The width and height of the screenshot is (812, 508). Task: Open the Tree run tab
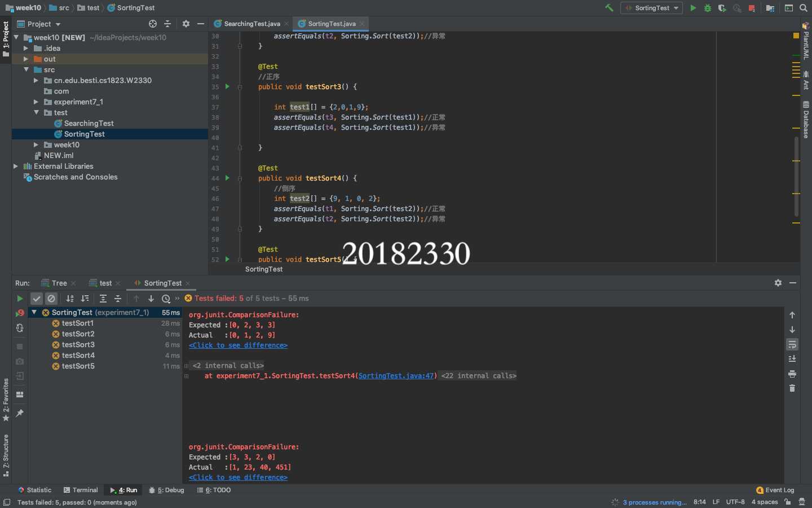coord(59,283)
